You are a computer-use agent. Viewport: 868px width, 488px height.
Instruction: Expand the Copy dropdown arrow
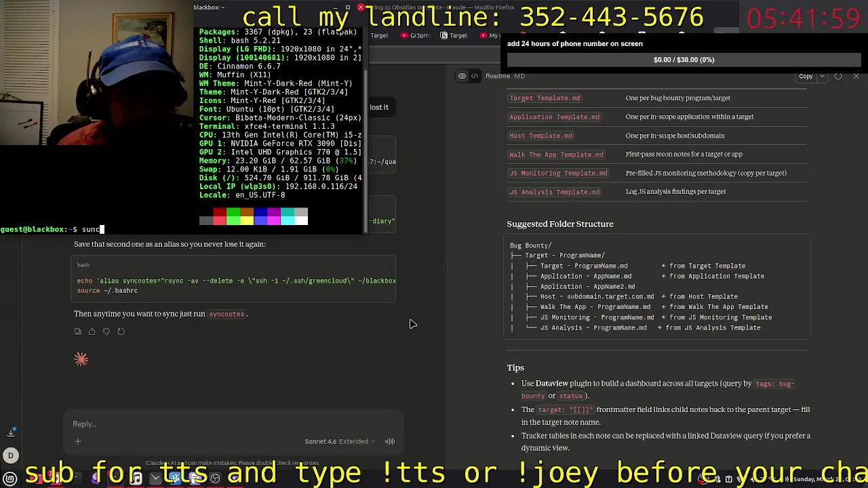click(822, 76)
